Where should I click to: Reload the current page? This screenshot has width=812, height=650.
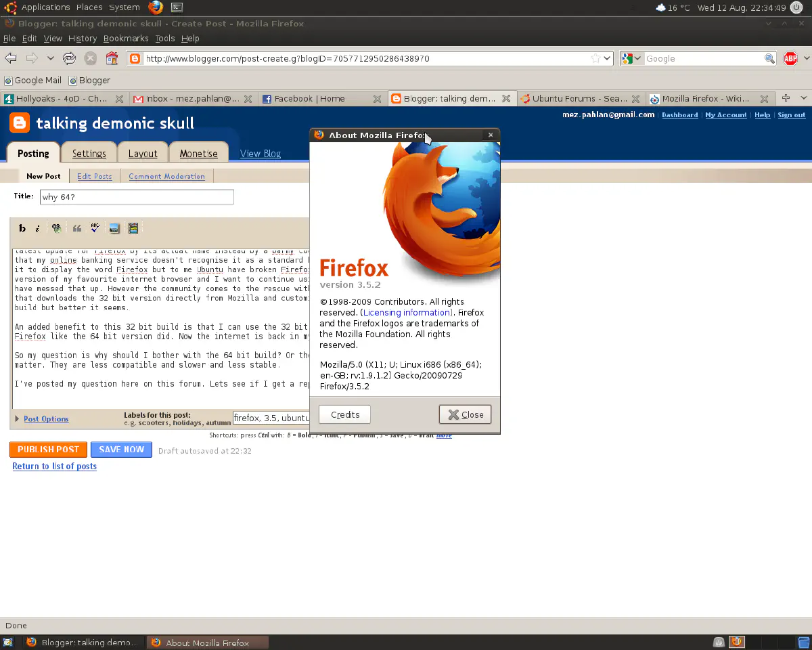tap(69, 58)
